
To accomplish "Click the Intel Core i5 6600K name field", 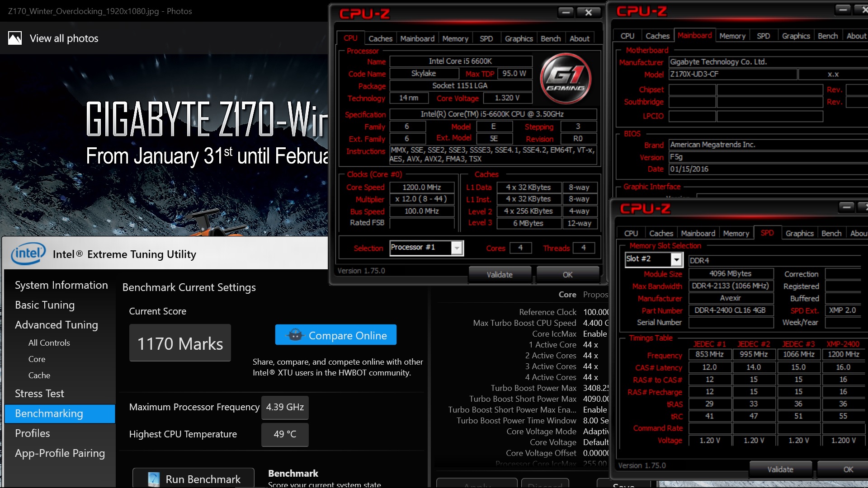I will [461, 61].
